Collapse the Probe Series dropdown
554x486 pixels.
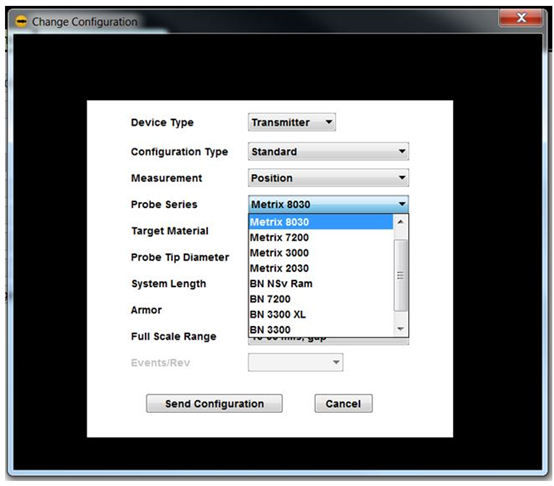[x=329, y=204]
